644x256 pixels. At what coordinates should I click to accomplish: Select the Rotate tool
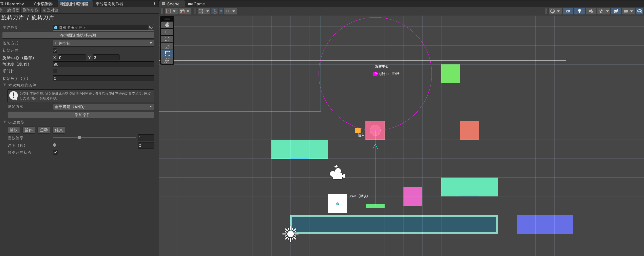tap(167, 39)
